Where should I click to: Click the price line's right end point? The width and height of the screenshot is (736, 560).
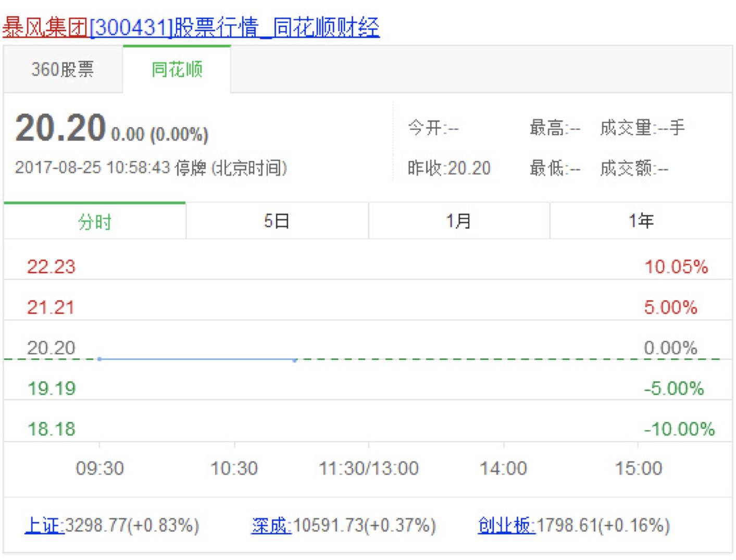point(295,359)
